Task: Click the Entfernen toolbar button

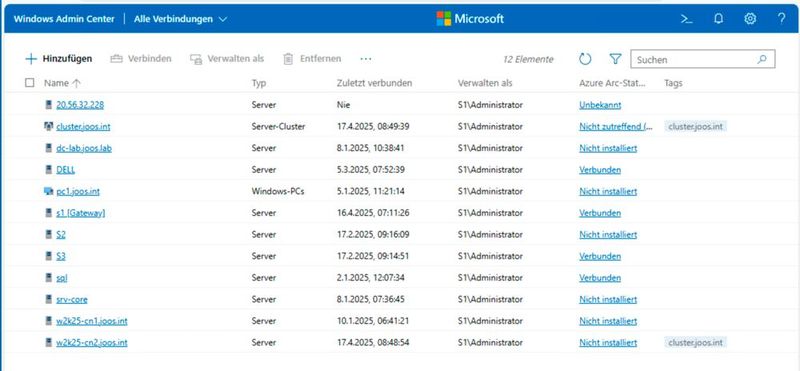Action: pyautogui.click(x=312, y=59)
